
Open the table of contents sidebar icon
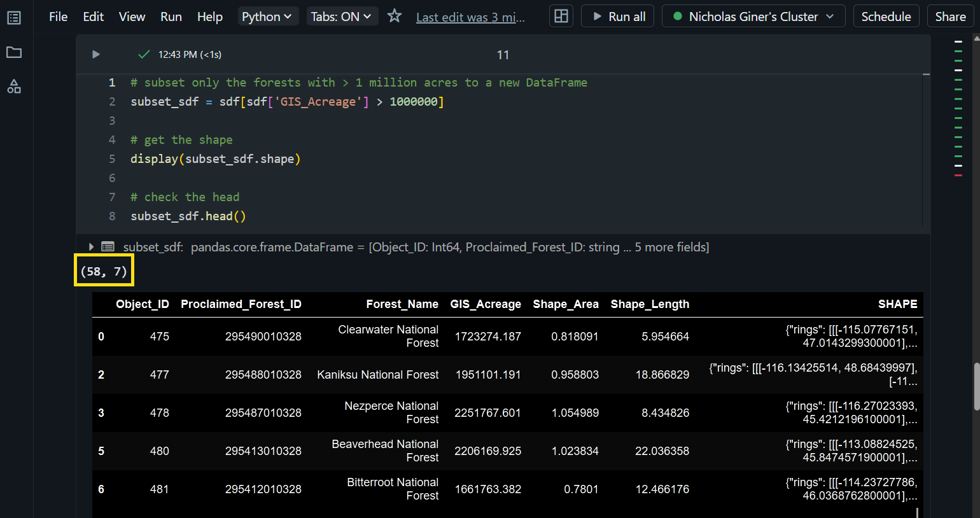tap(14, 17)
